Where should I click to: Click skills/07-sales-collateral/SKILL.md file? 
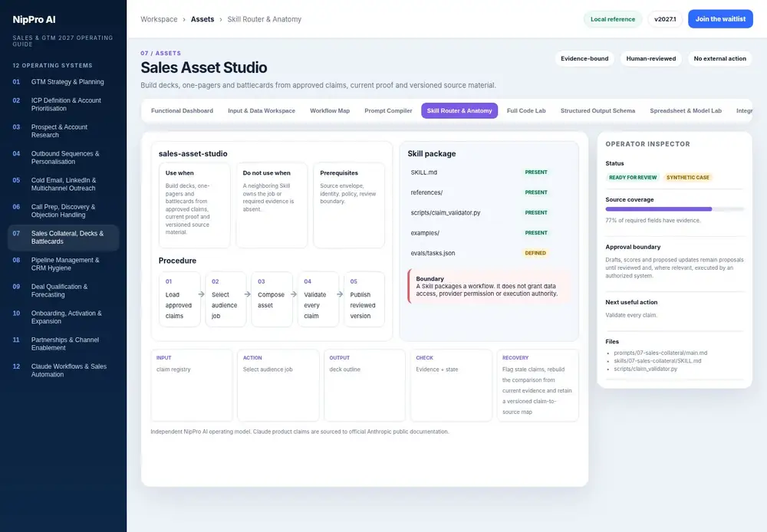click(x=657, y=361)
